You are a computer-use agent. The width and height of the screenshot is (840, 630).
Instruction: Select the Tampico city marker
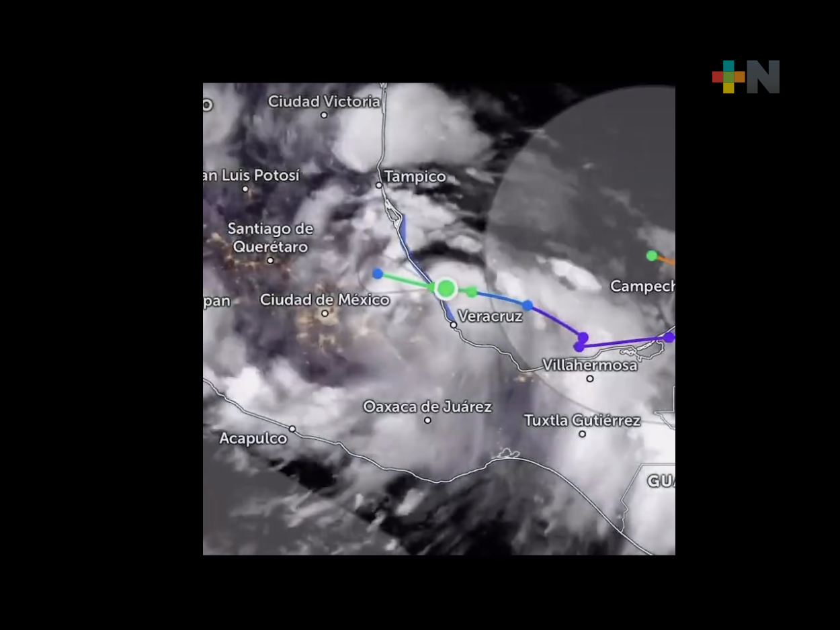(379, 185)
